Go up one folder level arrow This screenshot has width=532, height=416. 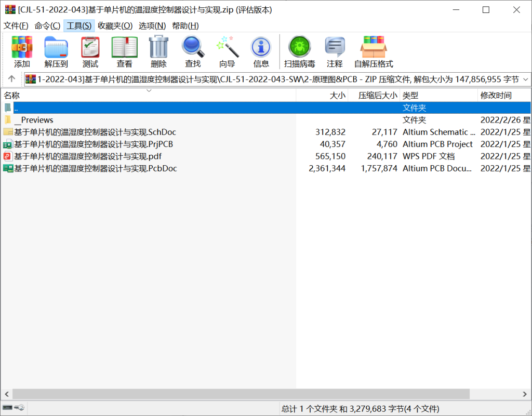(11, 79)
